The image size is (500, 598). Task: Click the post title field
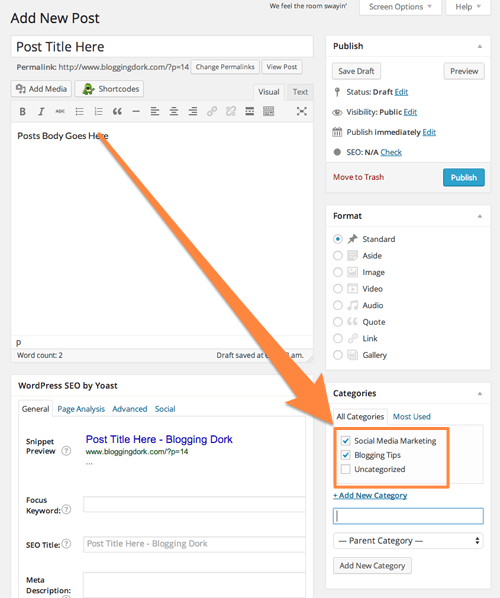click(162, 47)
